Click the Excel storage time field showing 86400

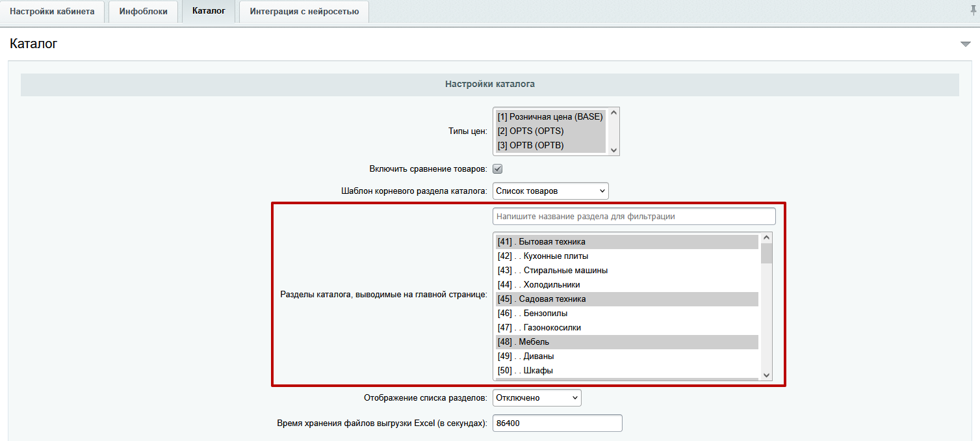pyautogui.click(x=557, y=423)
